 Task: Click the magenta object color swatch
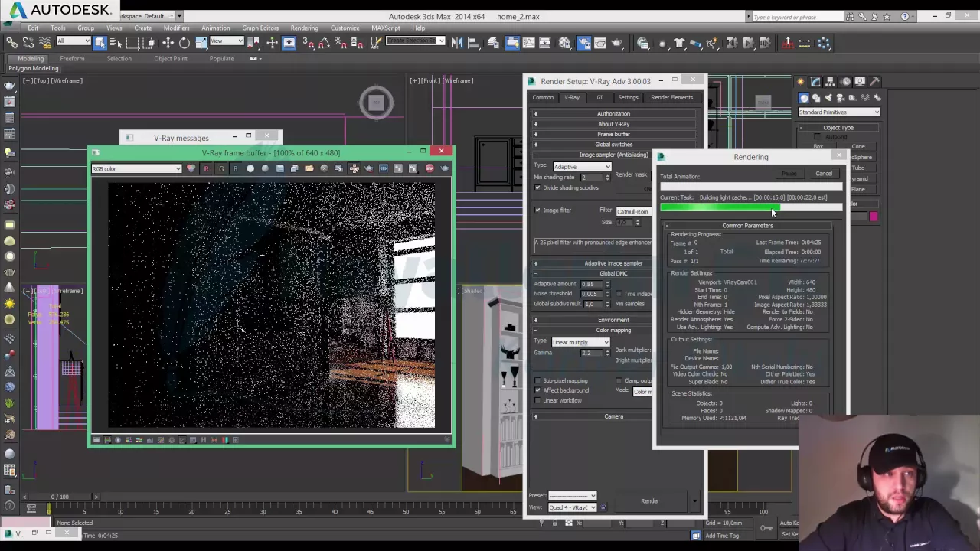coord(874,217)
